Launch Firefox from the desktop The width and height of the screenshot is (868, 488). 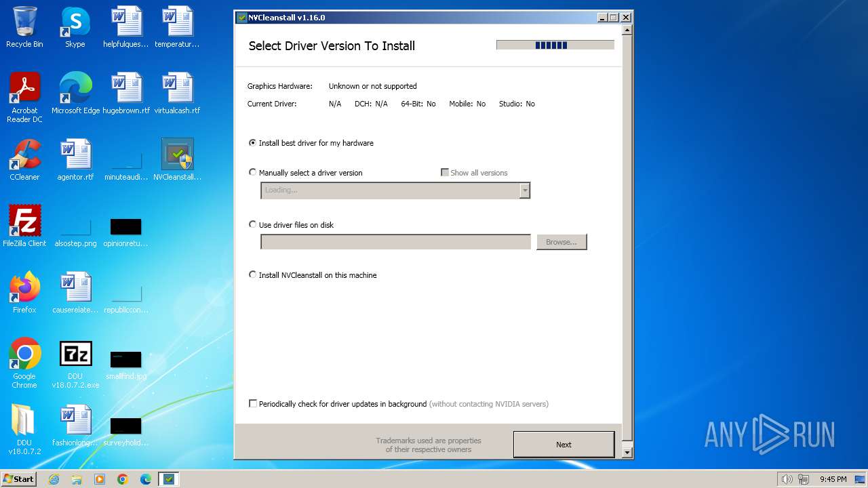[x=24, y=293]
